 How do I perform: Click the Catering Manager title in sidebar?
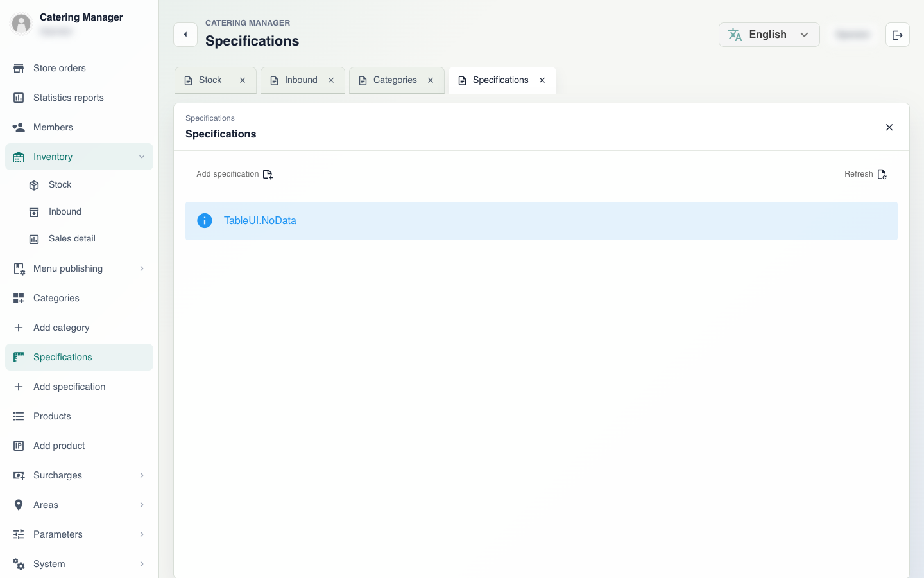pos(81,17)
